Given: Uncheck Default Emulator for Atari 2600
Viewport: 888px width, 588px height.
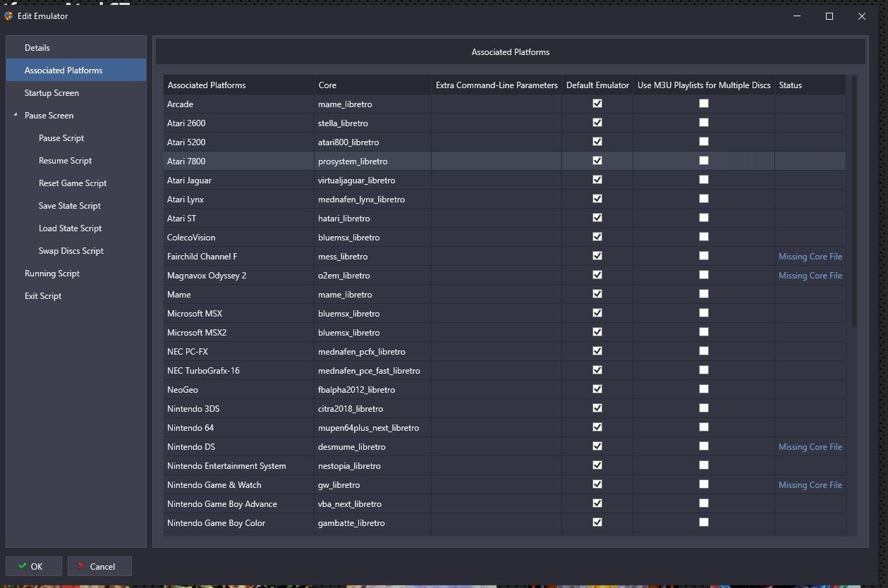Looking at the screenshot, I should click(597, 123).
